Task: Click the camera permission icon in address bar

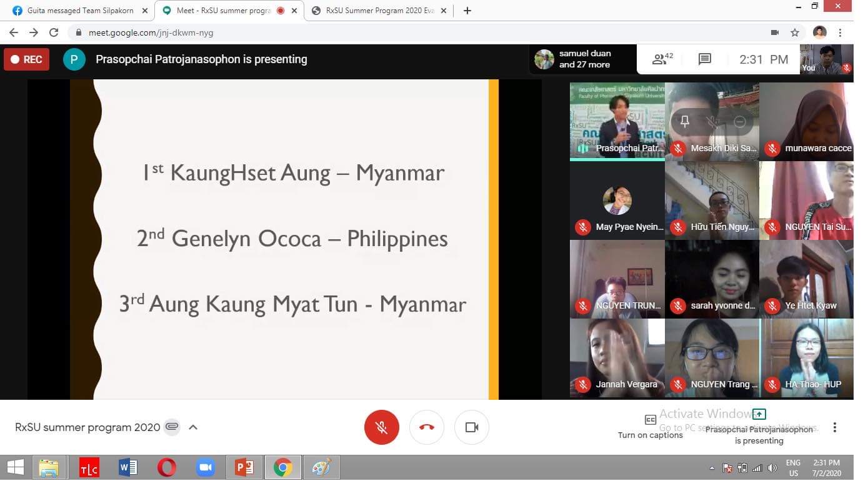Action: 775,32
